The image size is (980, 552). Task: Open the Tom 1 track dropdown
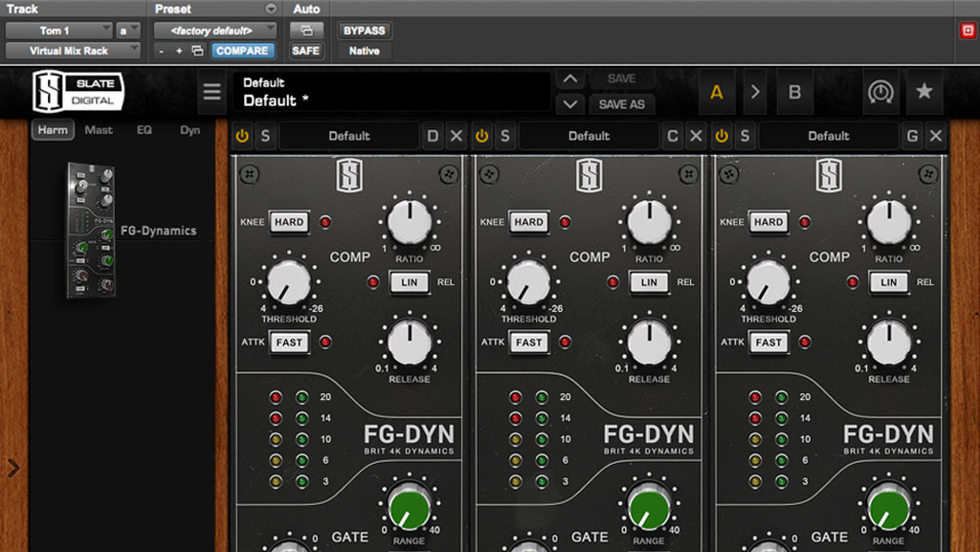pos(58,31)
